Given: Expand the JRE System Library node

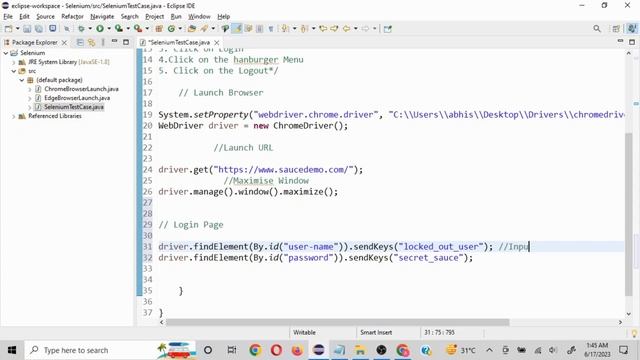Looking at the screenshot, I should 13,62.
